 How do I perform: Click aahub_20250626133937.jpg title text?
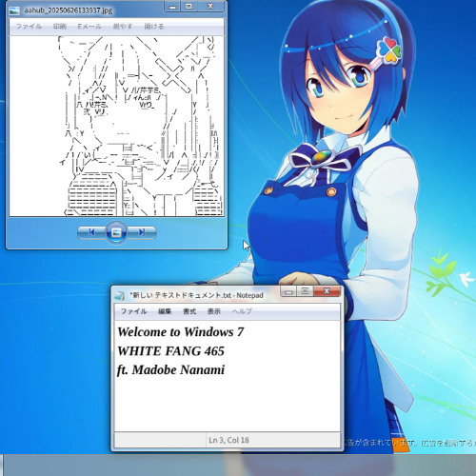click(x=69, y=10)
